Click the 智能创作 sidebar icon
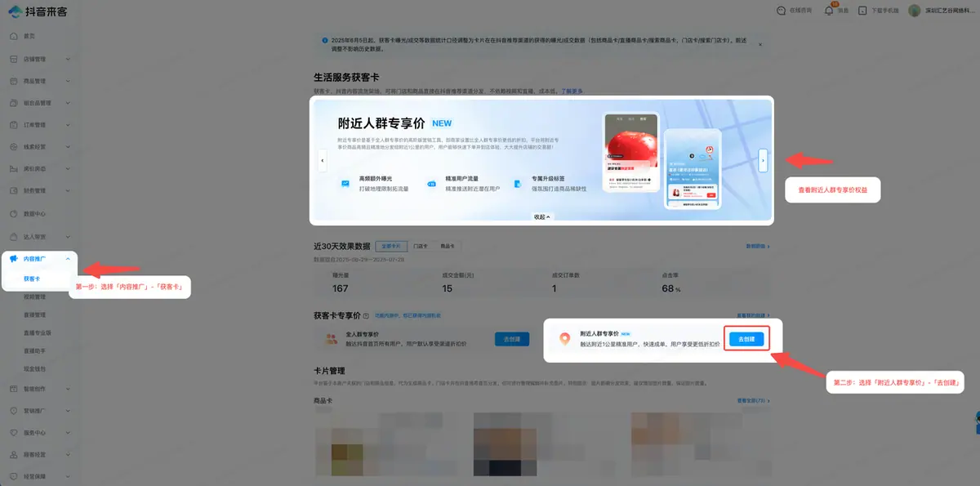Image resolution: width=980 pixels, height=486 pixels. [14, 389]
